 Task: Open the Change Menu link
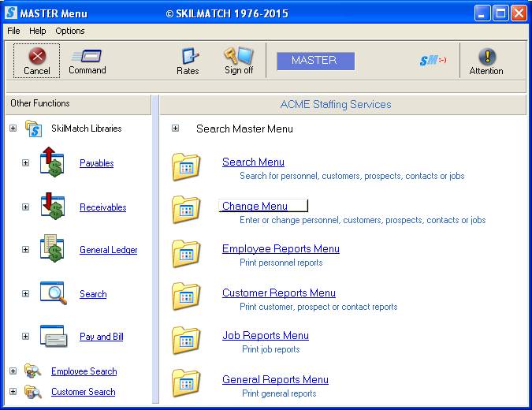click(x=255, y=206)
